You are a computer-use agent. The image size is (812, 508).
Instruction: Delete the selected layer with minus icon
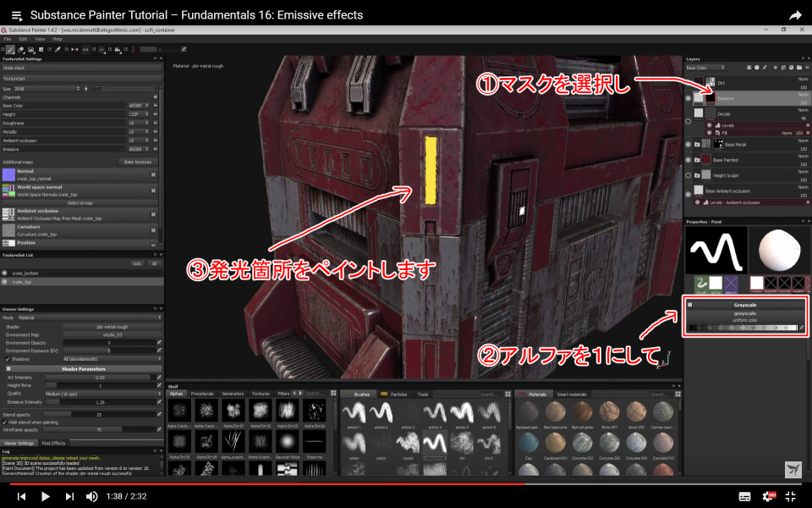click(x=807, y=68)
